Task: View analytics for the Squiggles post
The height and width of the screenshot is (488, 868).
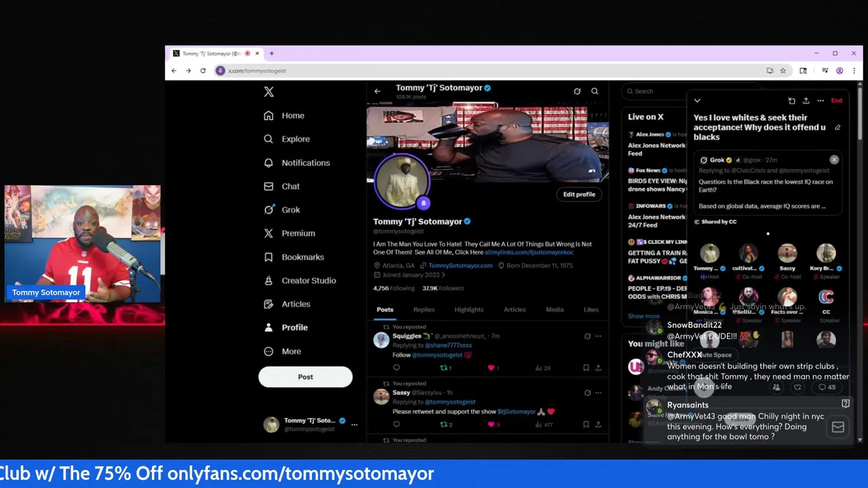Action: pyautogui.click(x=542, y=368)
